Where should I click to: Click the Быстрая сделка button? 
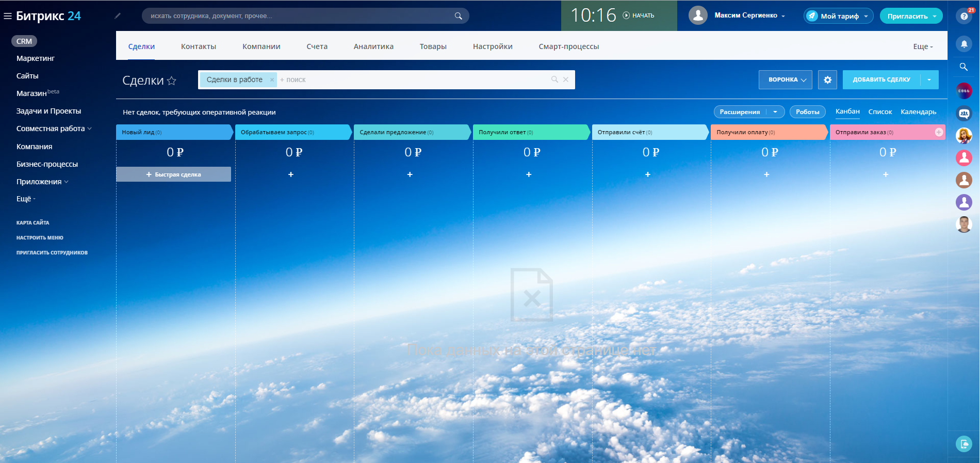174,174
